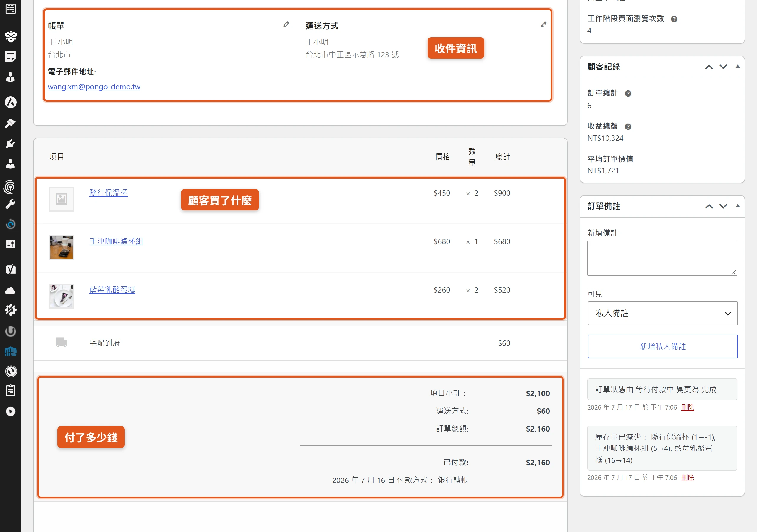Open the Astra theme menu in the sidebar
Screen dimensions: 757x532
tap(11, 102)
